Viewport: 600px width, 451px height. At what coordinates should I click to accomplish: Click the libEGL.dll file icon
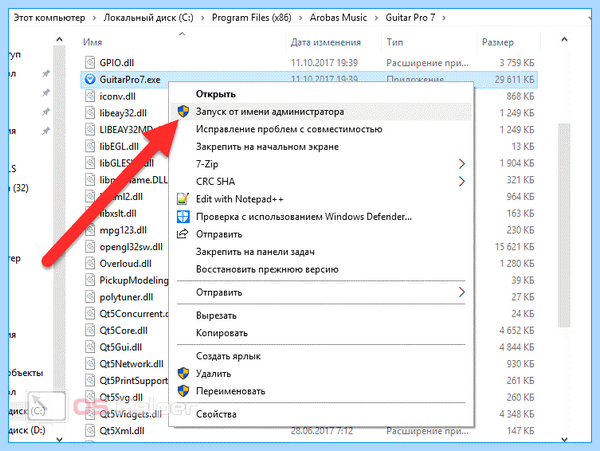tap(90, 146)
